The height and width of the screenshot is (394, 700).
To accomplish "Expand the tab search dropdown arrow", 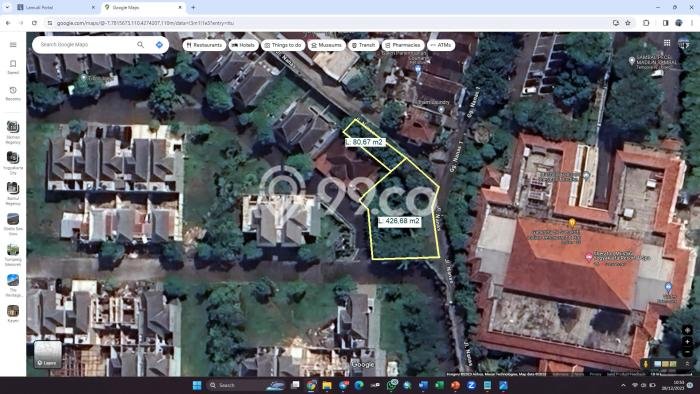I will coord(7,8).
